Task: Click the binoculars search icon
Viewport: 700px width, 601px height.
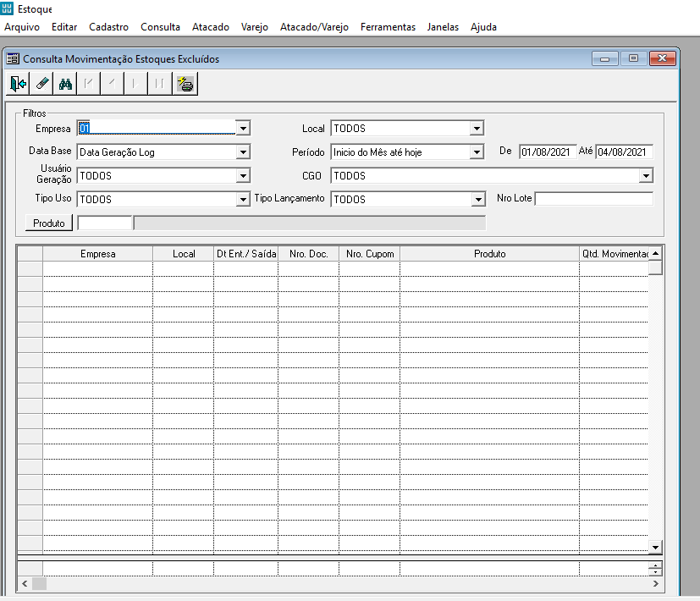Action: 65,84
